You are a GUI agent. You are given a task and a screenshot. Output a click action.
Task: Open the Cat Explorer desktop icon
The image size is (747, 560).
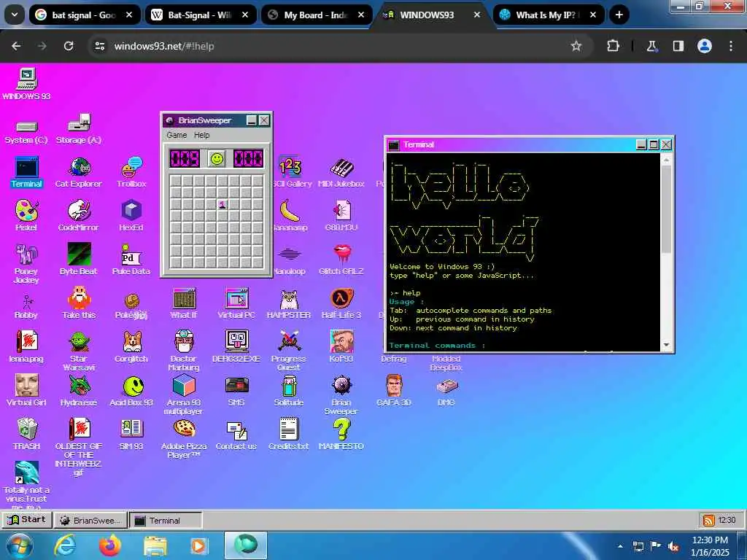coord(79,172)
